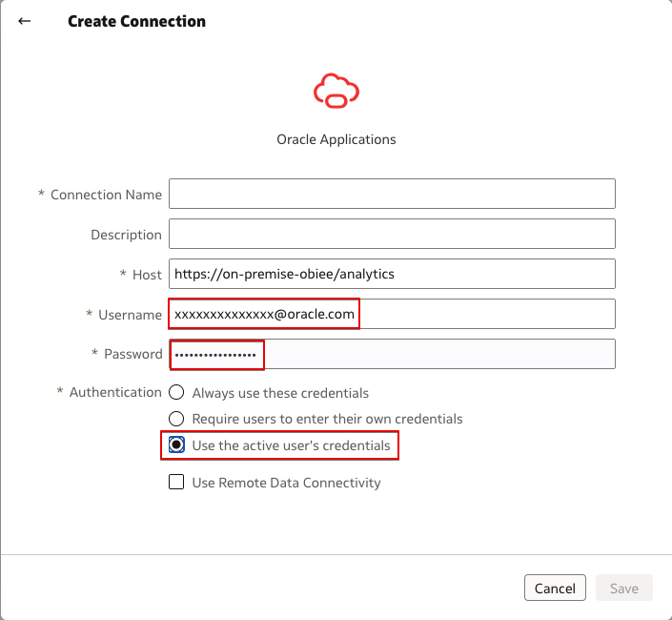Select the Username input field

click(392, 314)
